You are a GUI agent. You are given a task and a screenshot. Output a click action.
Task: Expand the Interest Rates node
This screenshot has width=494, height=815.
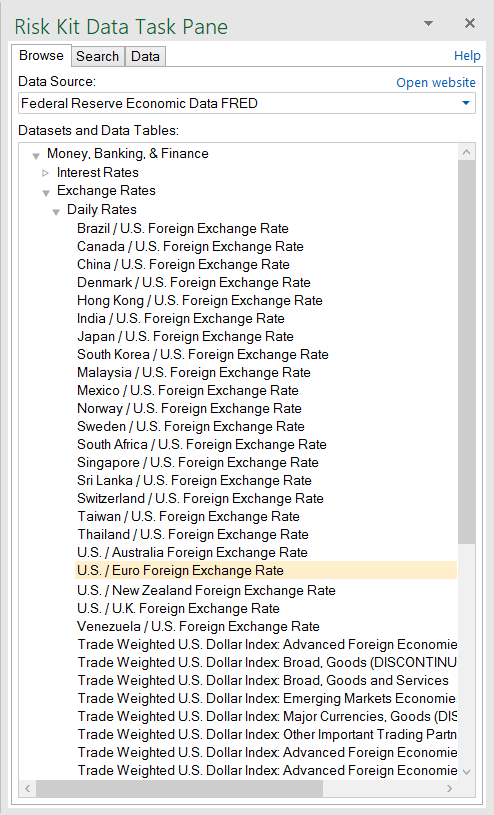pos(46,173)
